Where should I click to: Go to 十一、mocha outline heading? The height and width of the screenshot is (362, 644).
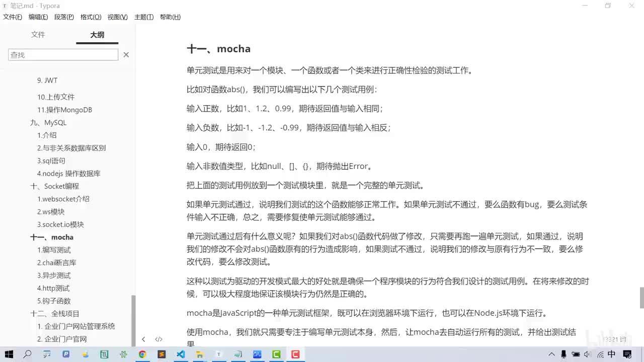[52, 237]
